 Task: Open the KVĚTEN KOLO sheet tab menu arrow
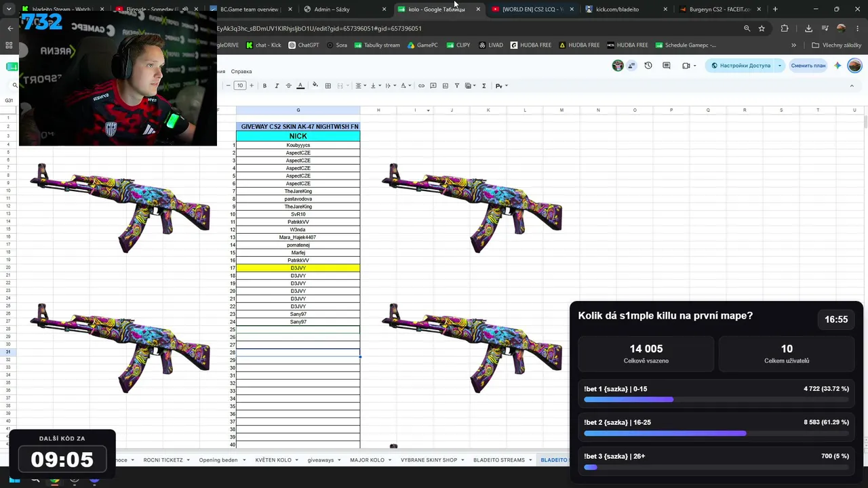(297, 460)
